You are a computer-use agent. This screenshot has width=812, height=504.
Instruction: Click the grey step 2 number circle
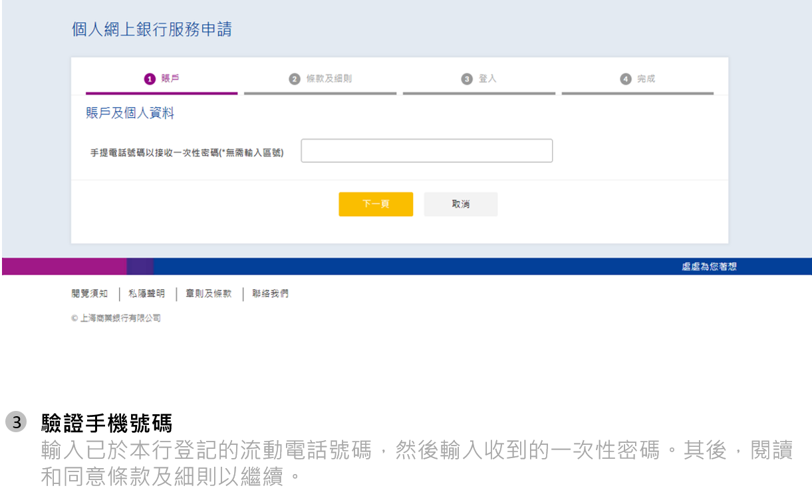(295, 79)
